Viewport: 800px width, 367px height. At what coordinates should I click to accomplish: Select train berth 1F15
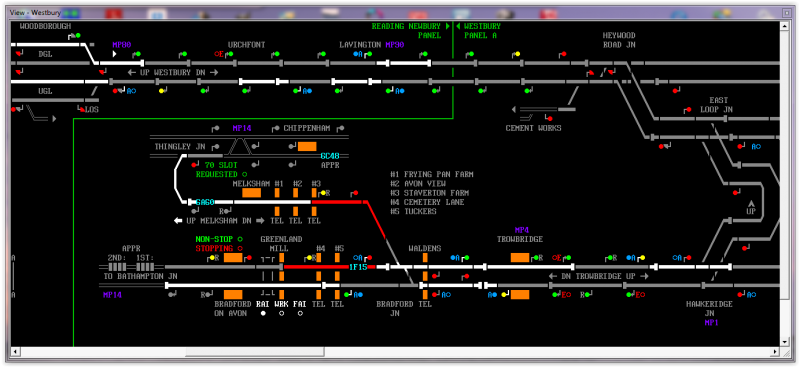point(358,266)
